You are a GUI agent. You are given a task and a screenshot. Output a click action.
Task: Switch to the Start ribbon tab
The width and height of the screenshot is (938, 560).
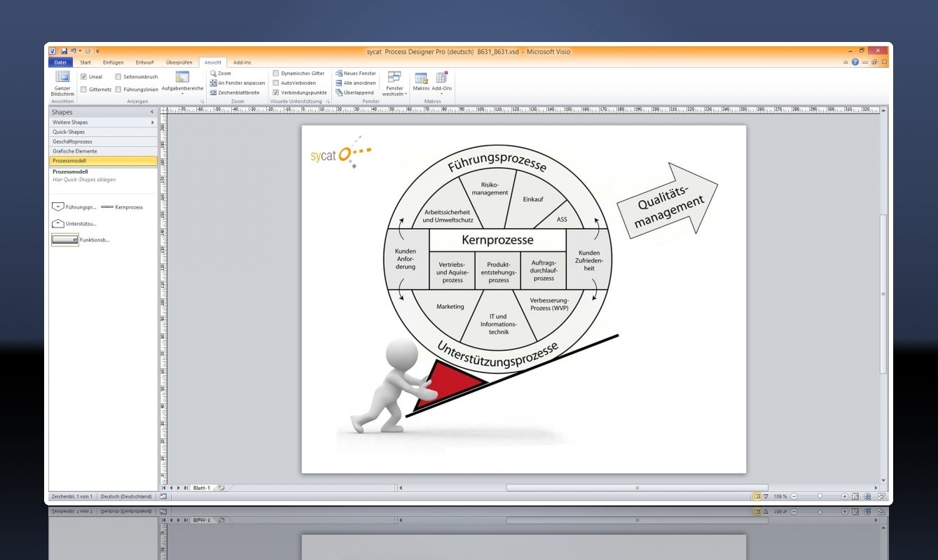coord(85,62)
